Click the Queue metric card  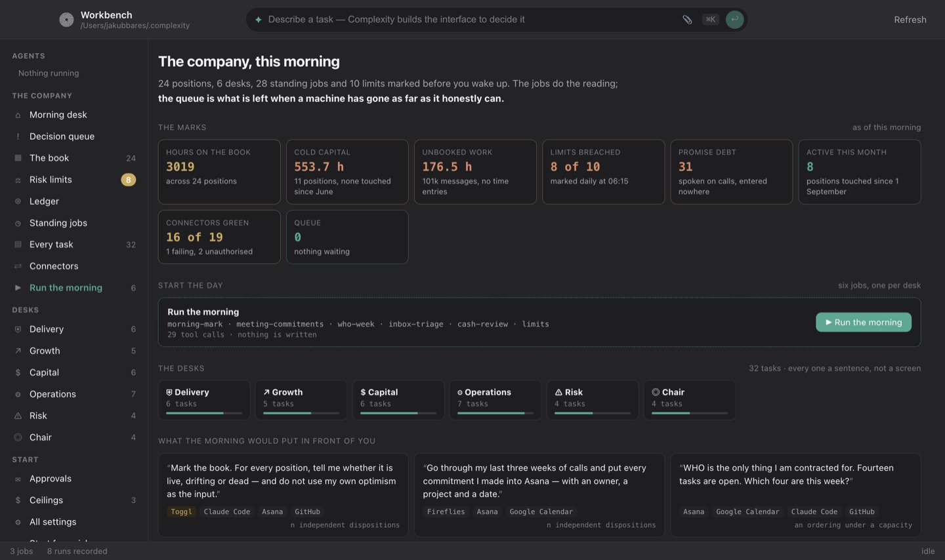pos(347,237)
